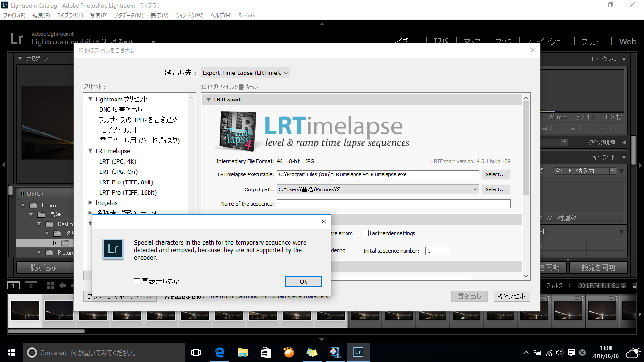Open 編集(E) menu
This screenshot has height=362, width=644.
[41, 16]
